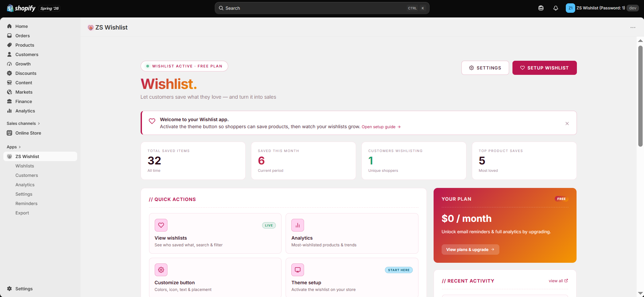Screen dimensions: 644x297
Task: Select ZS Wishlist app in sidebar
Action: point(40,156)
